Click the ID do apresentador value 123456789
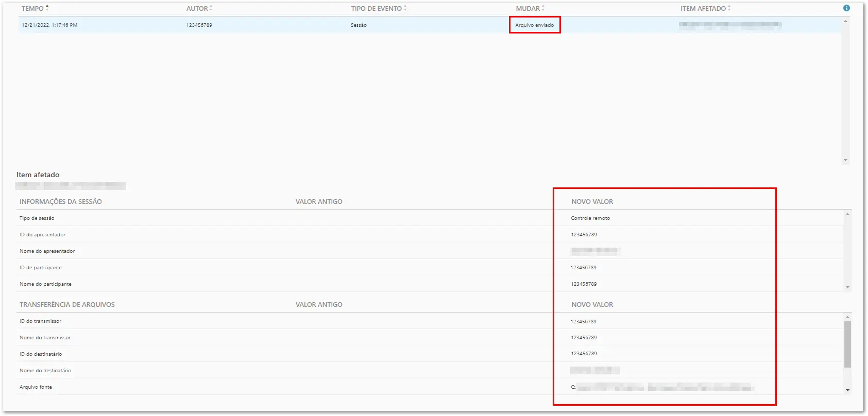This screenshot has height=416, width=868. (x=584, y=234)
